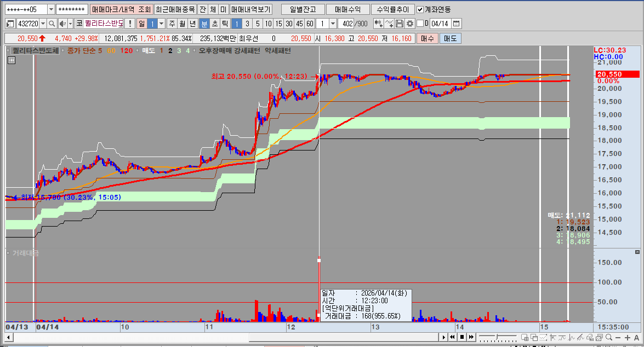Click the window layout icon before stock code
644x347 pixels.
(x=10, y=24)
